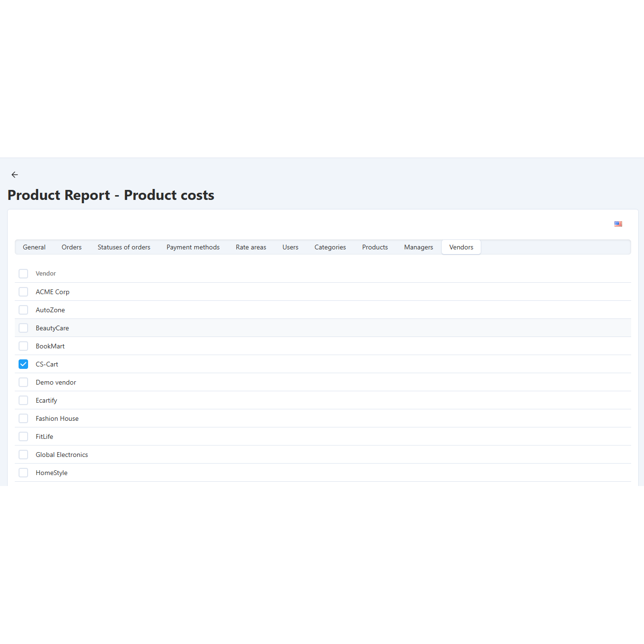This screenshot has height=644, width=644.
Task: Open the Products tab
Action: [375, 247]
